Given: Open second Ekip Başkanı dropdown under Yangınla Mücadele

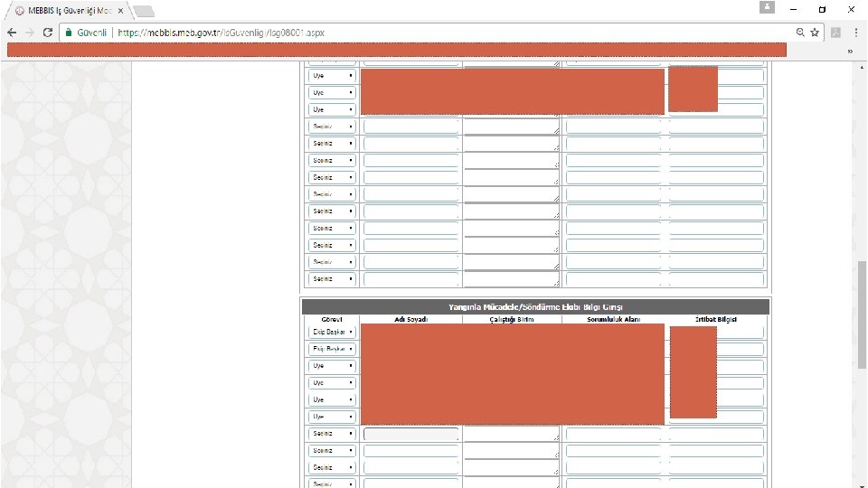Looking at the screenshot, I should coord(332,349).
